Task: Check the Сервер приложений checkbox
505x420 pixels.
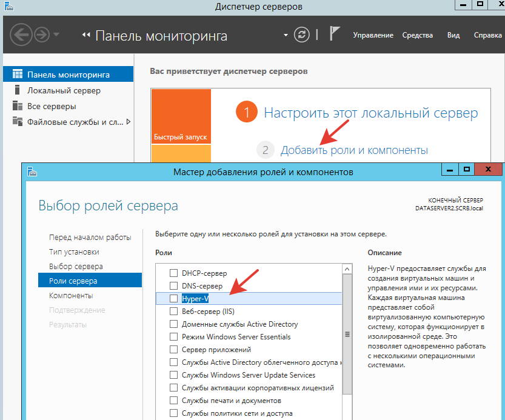Action: [x=173, y=350]
